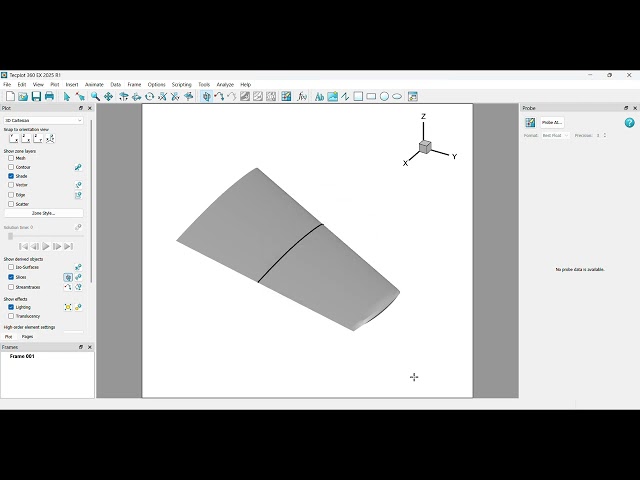Click the Zone Style... button

pos(43,213)
